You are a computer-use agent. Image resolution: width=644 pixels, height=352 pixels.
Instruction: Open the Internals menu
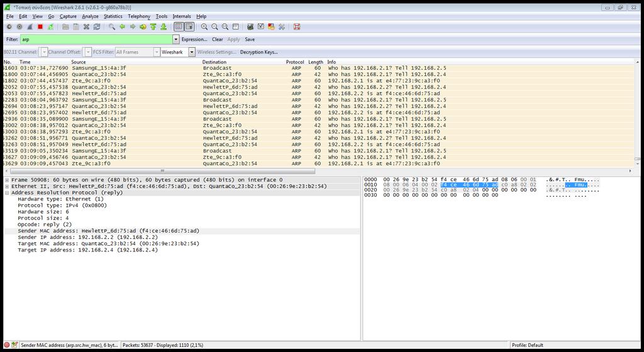tap(182, 16)
